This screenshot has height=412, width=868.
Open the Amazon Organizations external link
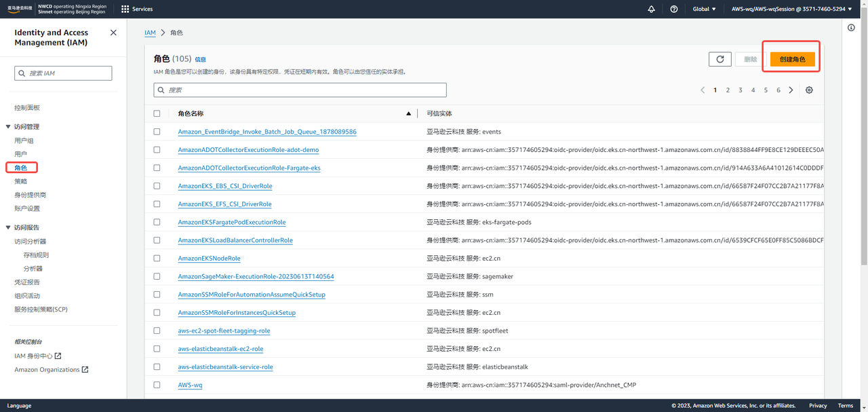(52, 369)
